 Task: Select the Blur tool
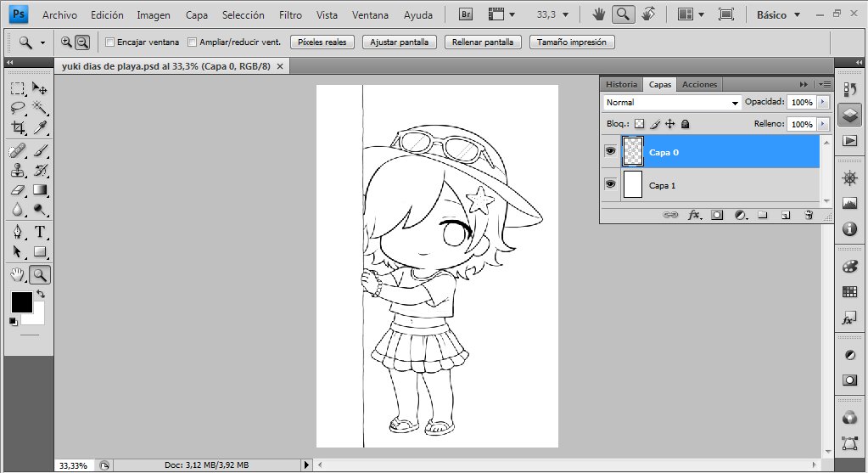click(x=18, y=210)
